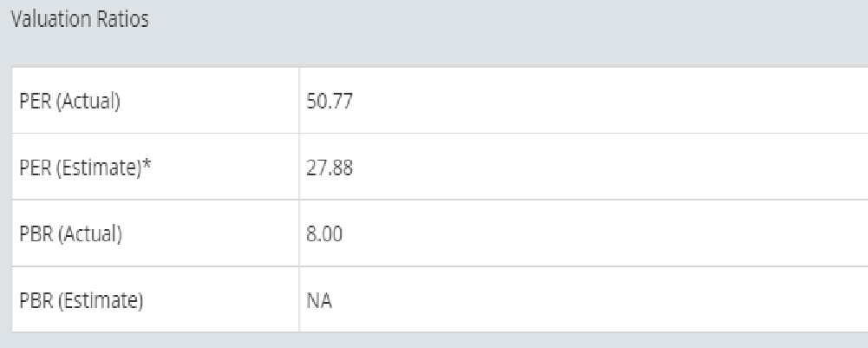
Task: Select the PBR (Estimate) label
Action: 81,300
